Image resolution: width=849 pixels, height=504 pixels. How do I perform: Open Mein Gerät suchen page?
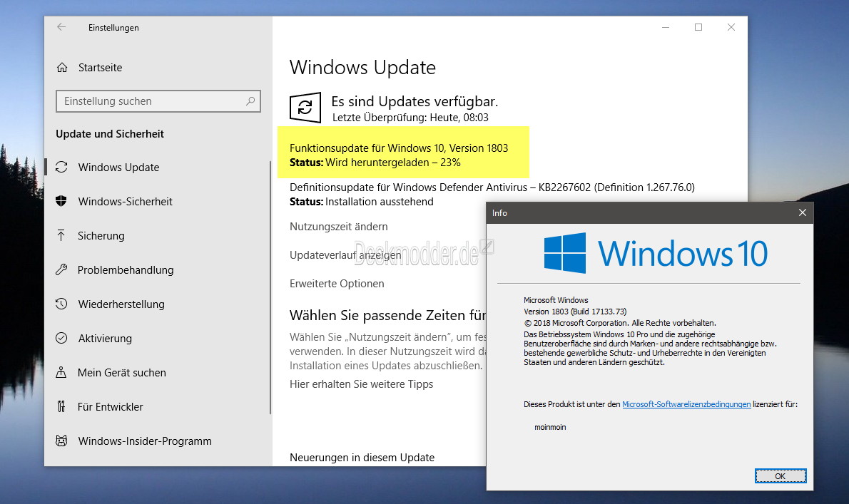click(x=121, y=372)
